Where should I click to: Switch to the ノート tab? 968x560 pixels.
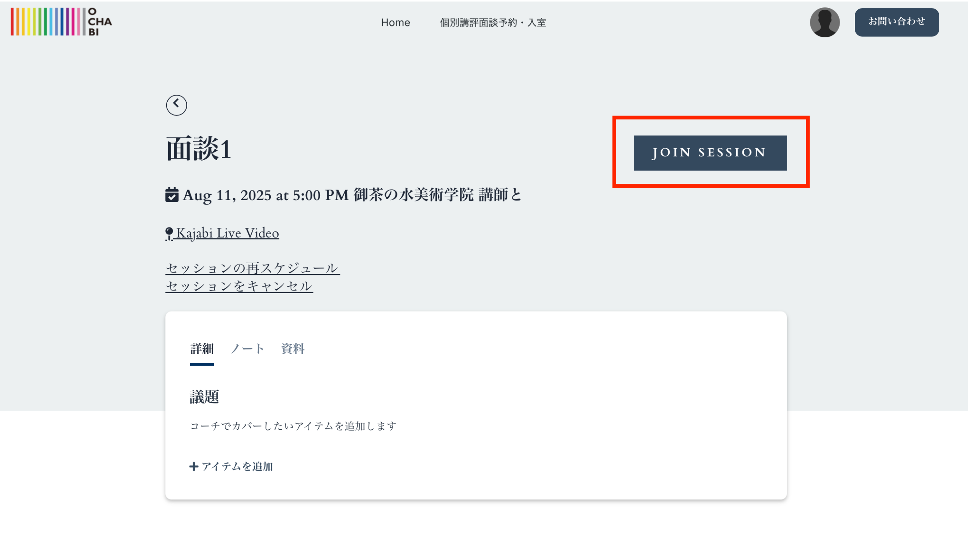tap(247, 349)
